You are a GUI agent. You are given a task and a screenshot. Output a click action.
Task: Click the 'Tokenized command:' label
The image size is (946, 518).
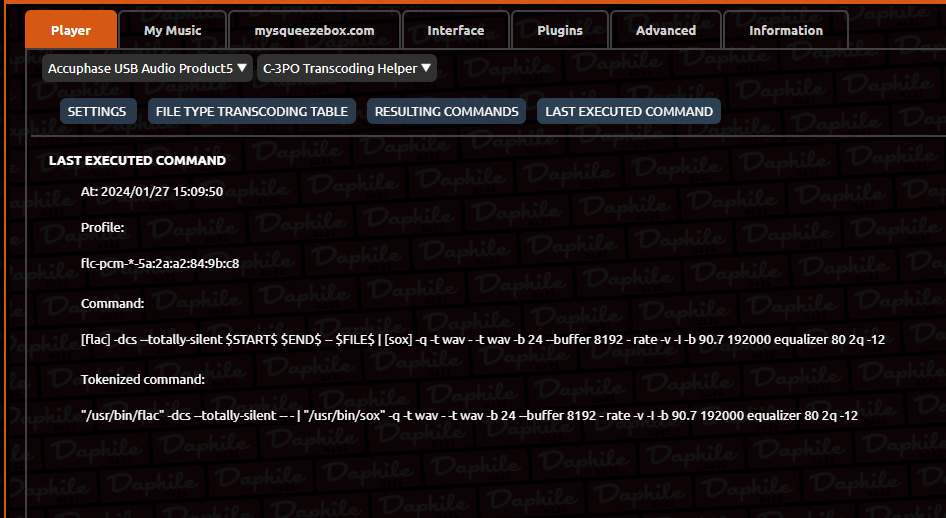pos(143,379)
